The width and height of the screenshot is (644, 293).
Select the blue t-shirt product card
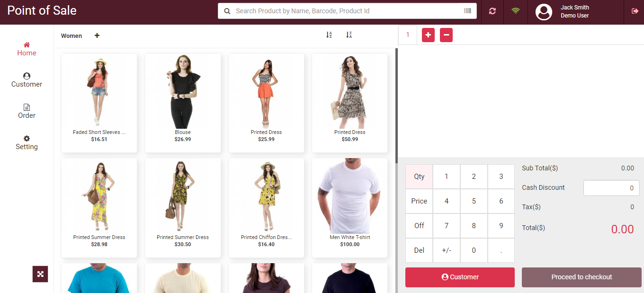coord(99,278)
